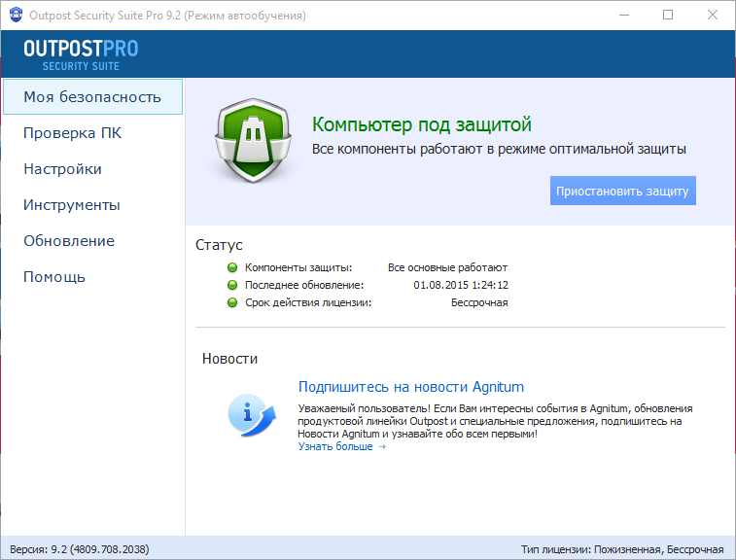This screenshot has width=736, height=560.
Task: Click the Бессрочная license value in Статус
Action: 479,302
